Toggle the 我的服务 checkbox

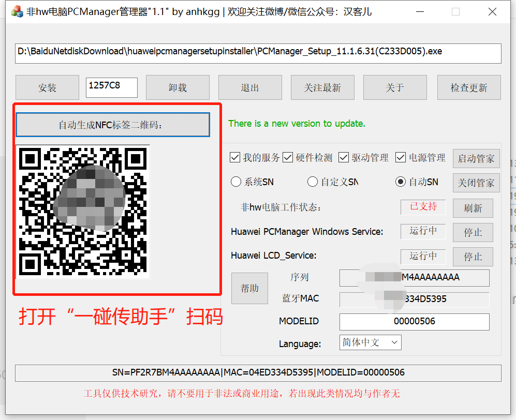tap(235, 157)
